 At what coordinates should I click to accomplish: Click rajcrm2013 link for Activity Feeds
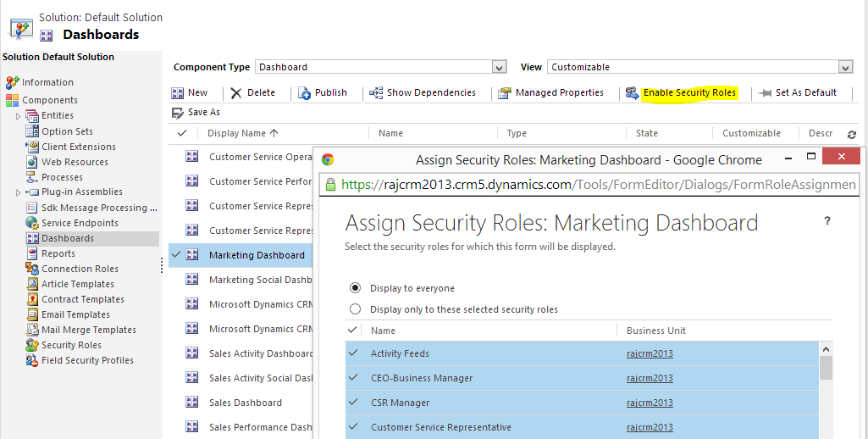[x=650, y=353]
